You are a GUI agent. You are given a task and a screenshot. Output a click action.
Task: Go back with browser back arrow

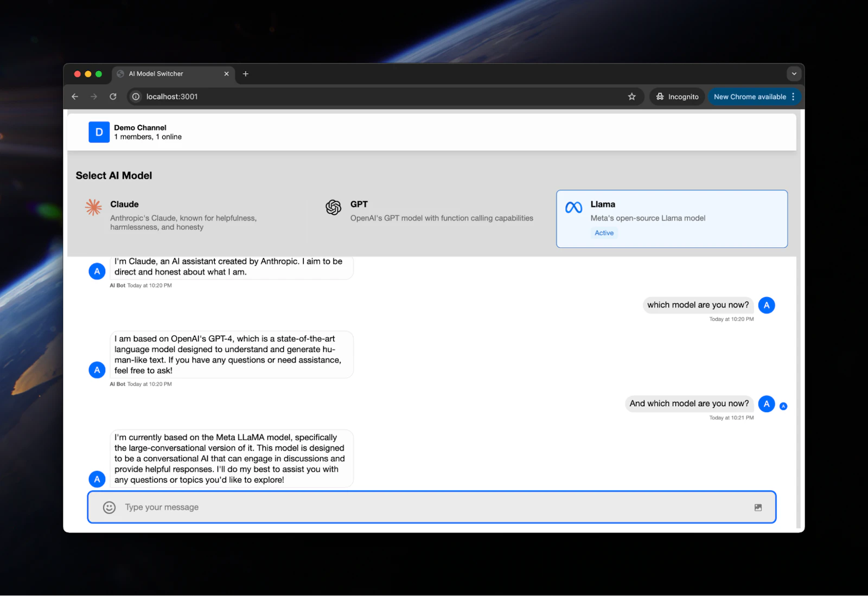[x=75, y=97]
